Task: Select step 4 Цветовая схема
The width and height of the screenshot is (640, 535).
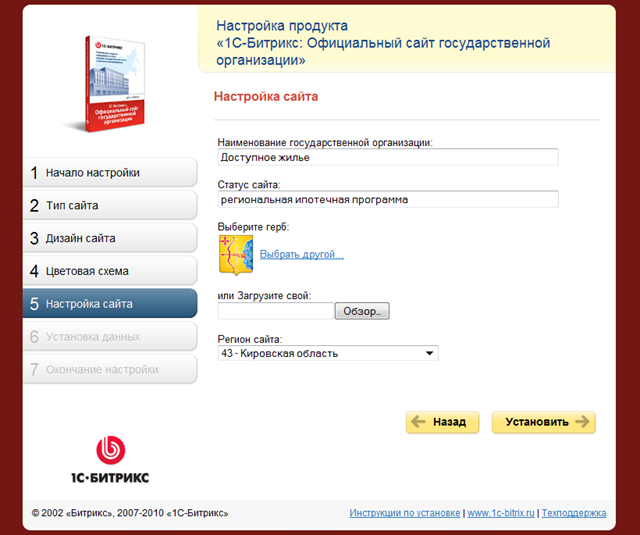Action: click(x=110, y=271)
